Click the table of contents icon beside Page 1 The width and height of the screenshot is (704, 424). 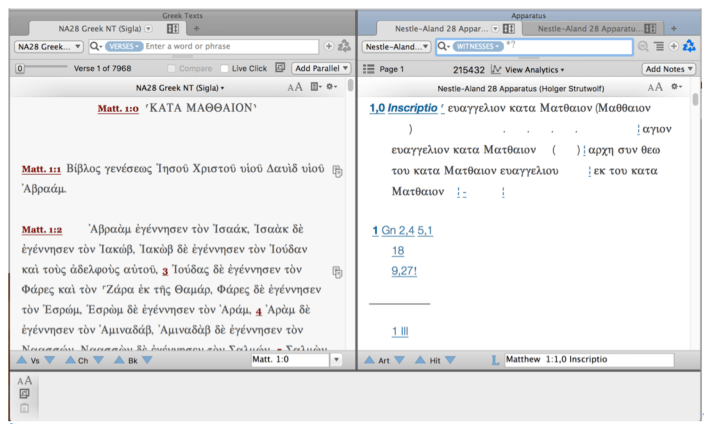[x=368, y=68]
